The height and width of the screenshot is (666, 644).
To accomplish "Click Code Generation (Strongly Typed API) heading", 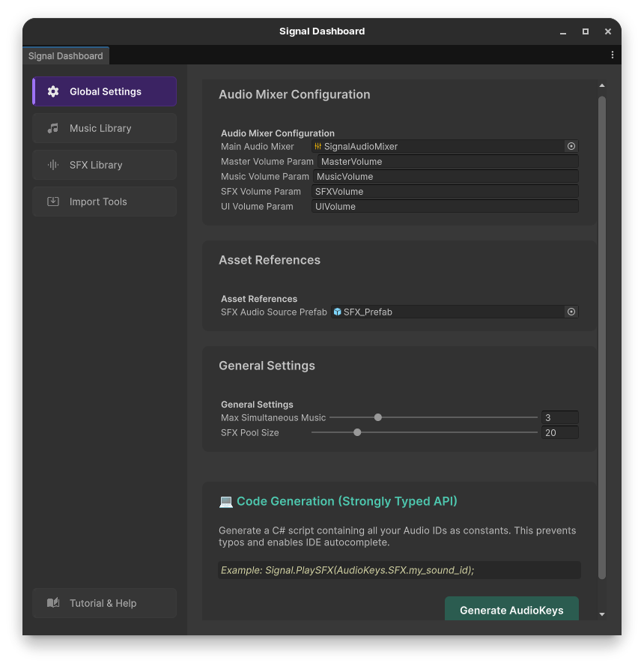I will coord(347,501).
